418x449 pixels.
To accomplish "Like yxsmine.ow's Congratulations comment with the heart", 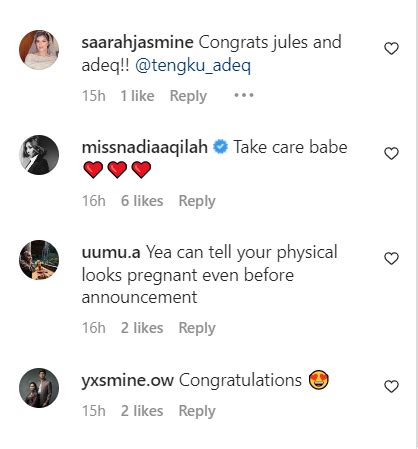I will [x=391, y=387].
